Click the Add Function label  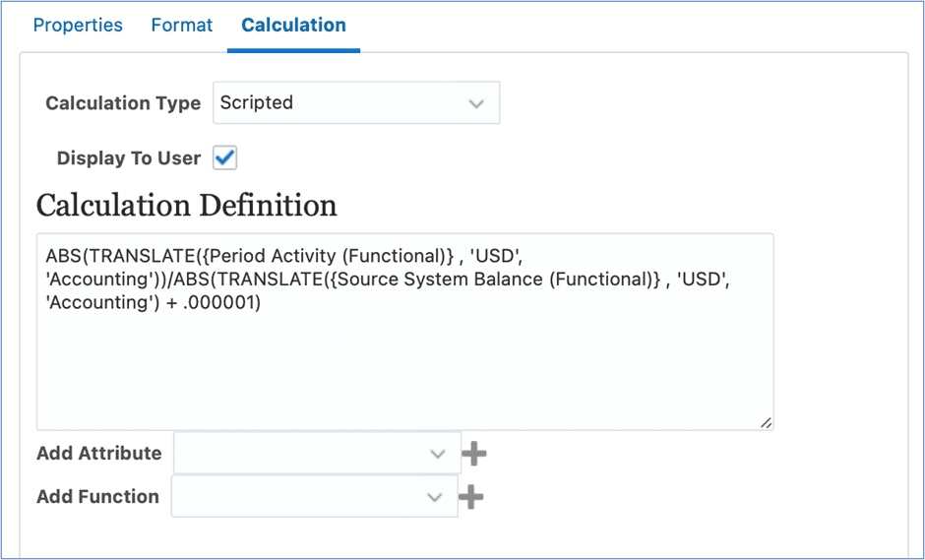coord(98,497)
